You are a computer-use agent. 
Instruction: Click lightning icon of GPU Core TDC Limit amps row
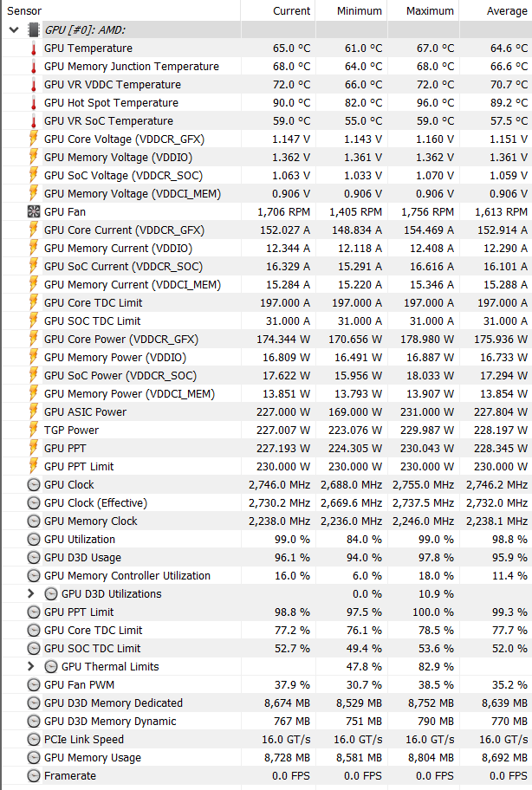[33, 302]
